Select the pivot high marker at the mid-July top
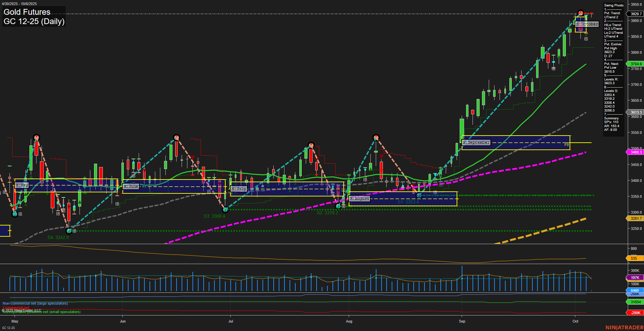The height and width of the screenshot is (331, 644). tap(311, 145)
